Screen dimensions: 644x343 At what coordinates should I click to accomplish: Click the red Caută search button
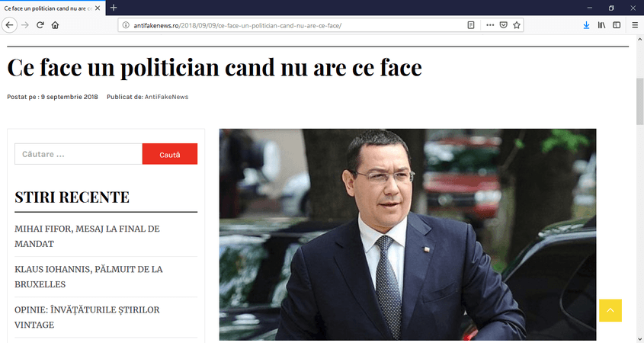(x=170, y=154)
